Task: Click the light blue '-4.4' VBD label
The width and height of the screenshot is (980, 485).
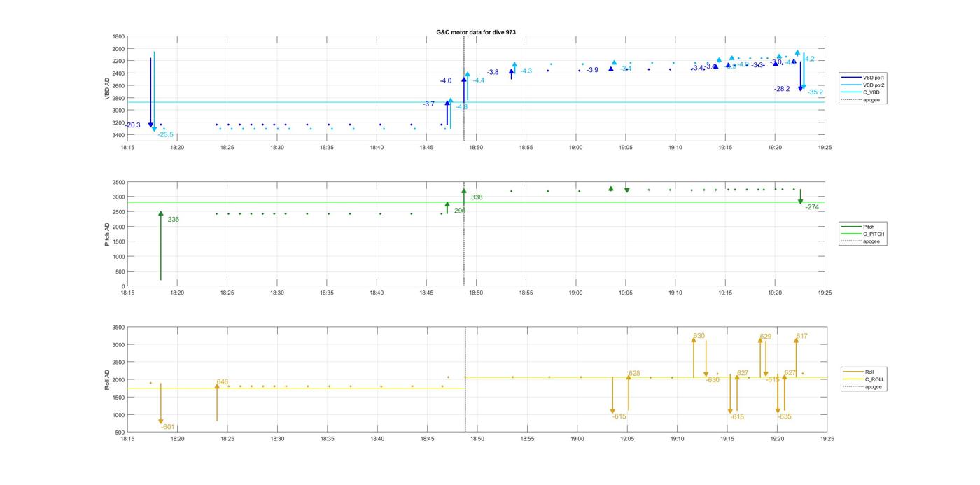Action: tap(479, 80)
